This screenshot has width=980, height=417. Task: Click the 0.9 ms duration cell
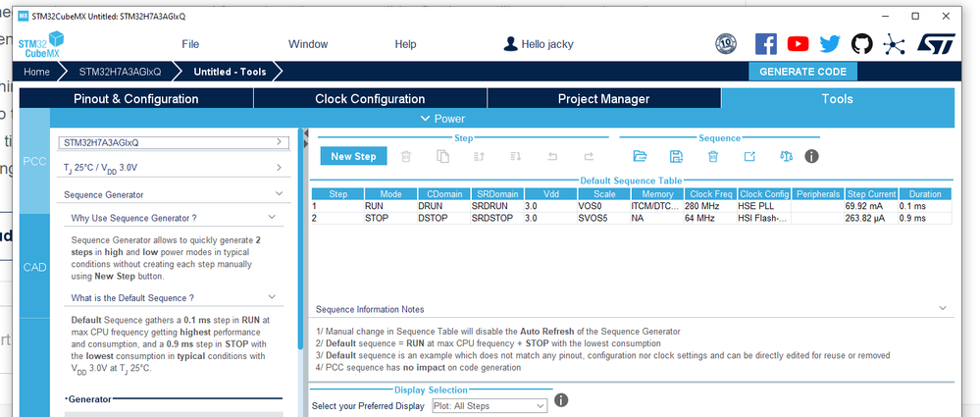point(925,218)
